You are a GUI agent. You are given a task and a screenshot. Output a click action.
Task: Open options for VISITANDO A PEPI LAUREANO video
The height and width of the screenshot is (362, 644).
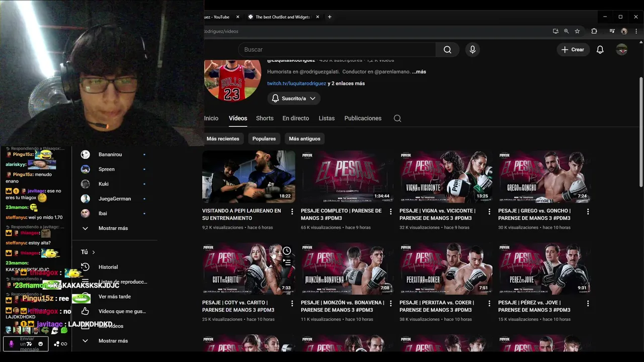coord(292,212)
